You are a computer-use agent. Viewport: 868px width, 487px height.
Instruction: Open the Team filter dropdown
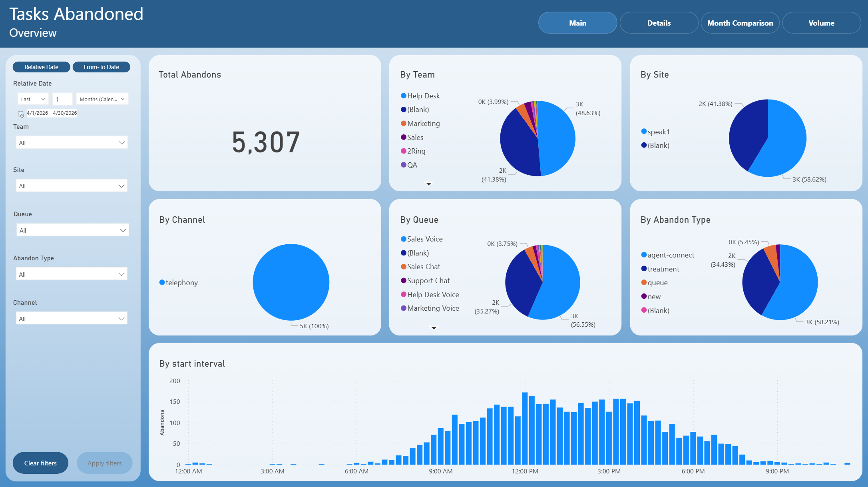pos(72,143)
